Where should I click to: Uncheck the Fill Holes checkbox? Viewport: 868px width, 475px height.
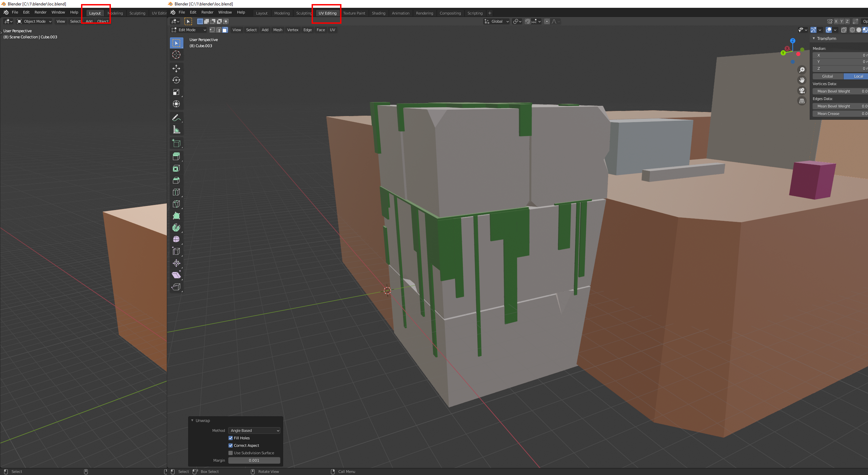pyautogui.click(x=231, y=438)
